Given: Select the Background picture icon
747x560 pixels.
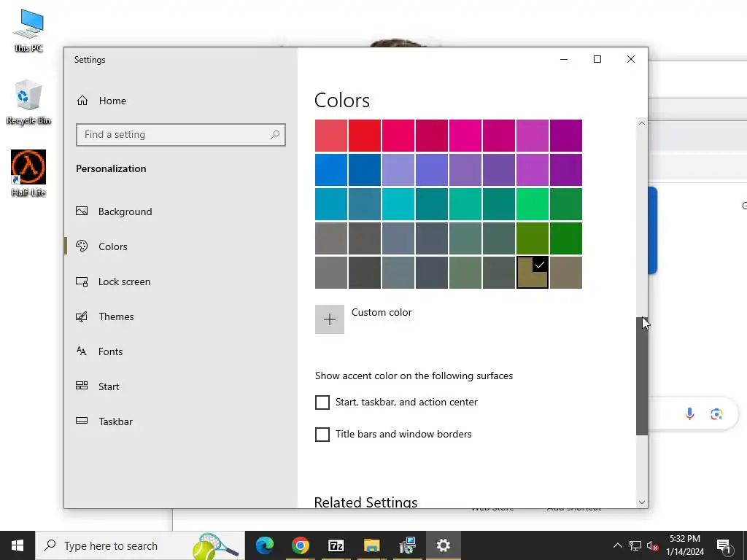Looking at the screenshot, I should coord(82,211).
